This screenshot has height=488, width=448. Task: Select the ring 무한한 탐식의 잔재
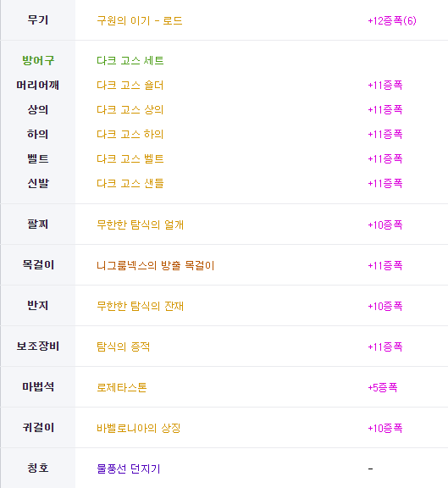click(x=140, y=306)
